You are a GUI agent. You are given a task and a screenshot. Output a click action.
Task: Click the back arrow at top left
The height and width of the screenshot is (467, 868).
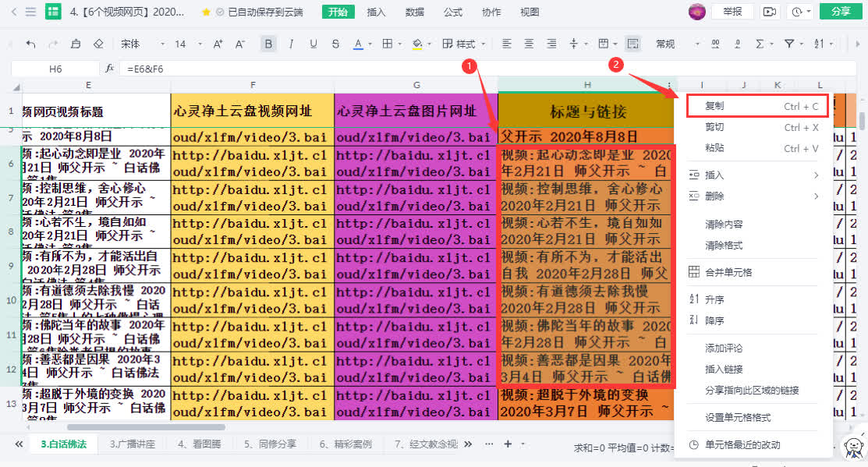tap(14, 12)
